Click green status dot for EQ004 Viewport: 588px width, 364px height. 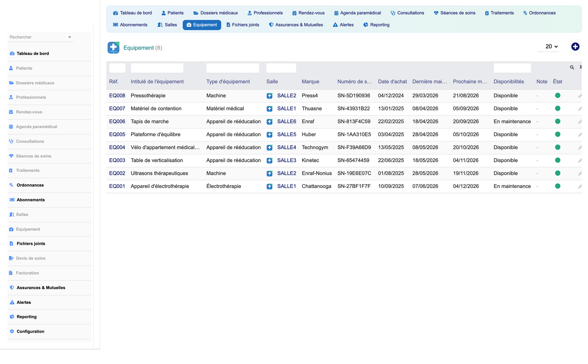point(557,147)
